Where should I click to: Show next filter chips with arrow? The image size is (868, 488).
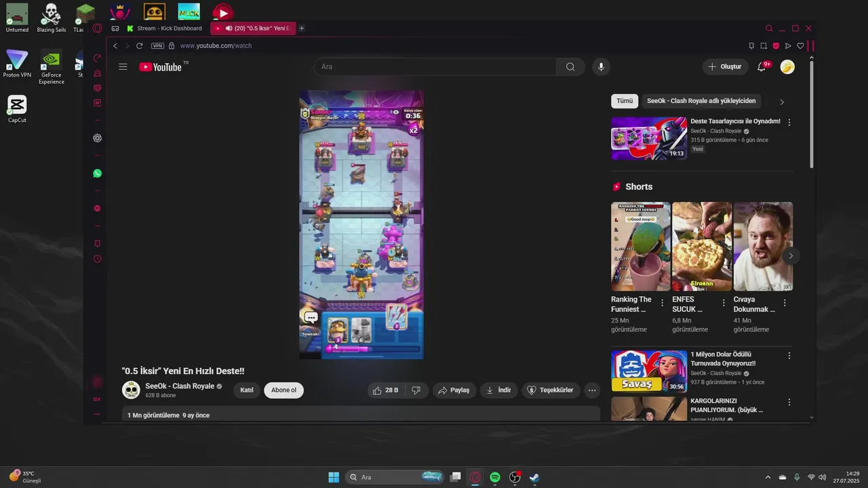(x=782, y=102)
